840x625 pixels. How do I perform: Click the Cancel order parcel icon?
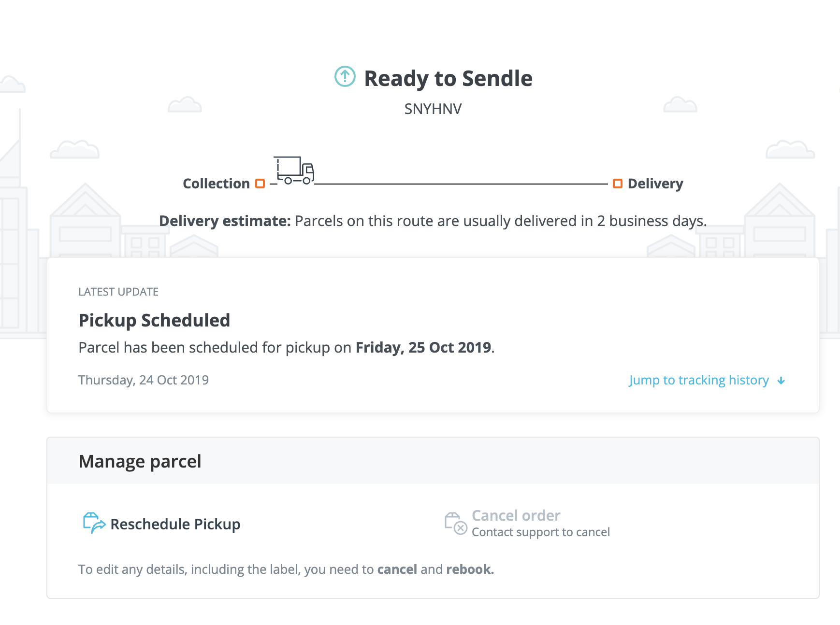click(456, 524)
